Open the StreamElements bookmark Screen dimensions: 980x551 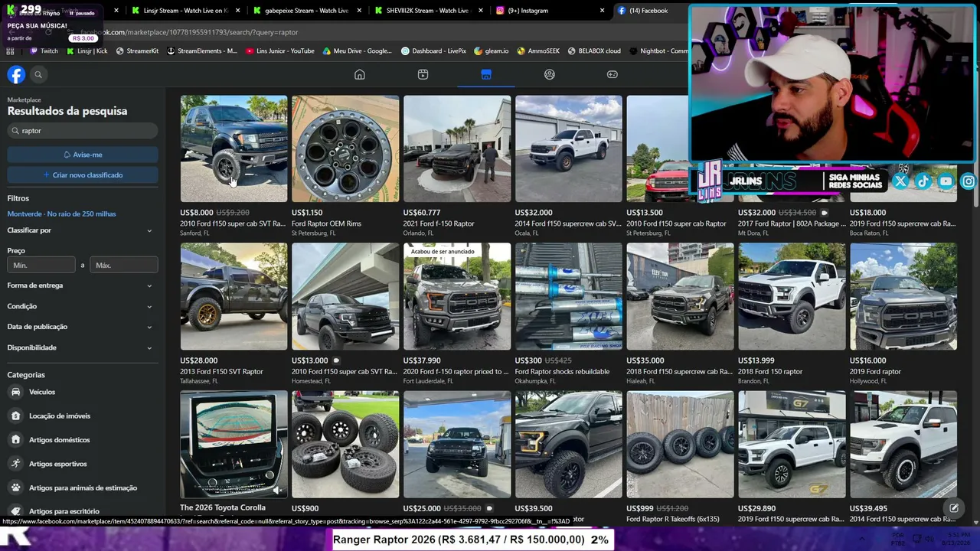[x=201, y=51]
